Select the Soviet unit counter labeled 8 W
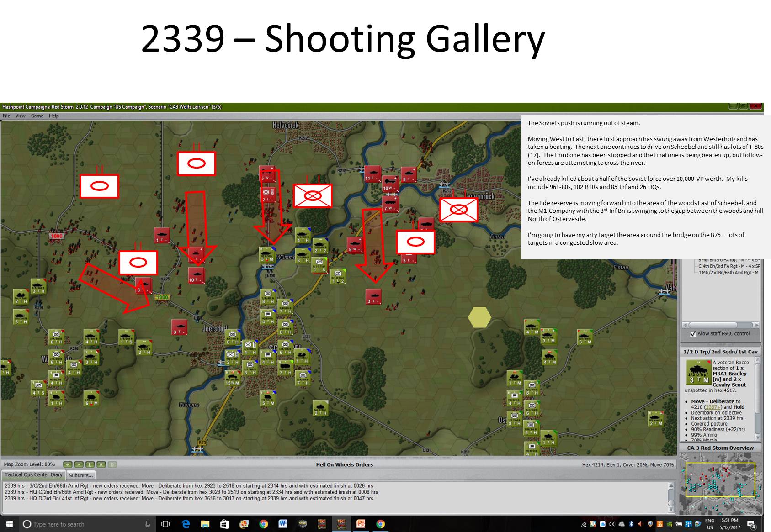The width and height of the screenshot is (771, 532). coord(355,245)
